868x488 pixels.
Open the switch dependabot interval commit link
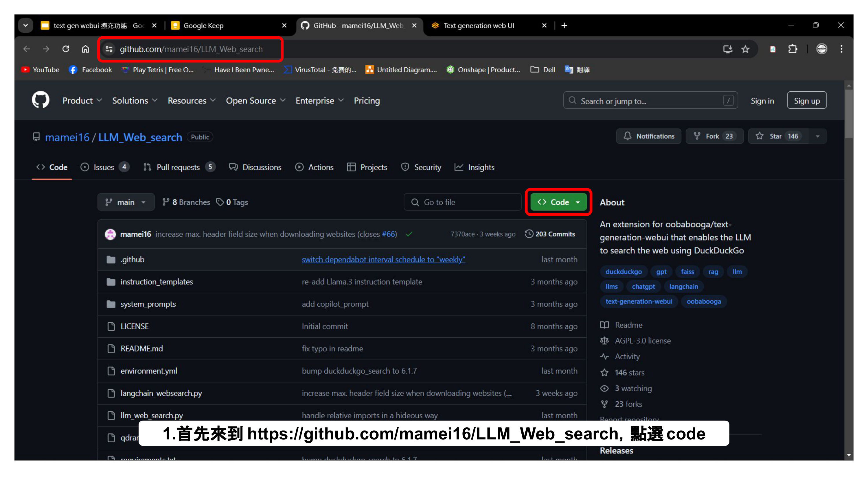pos(383,260)
